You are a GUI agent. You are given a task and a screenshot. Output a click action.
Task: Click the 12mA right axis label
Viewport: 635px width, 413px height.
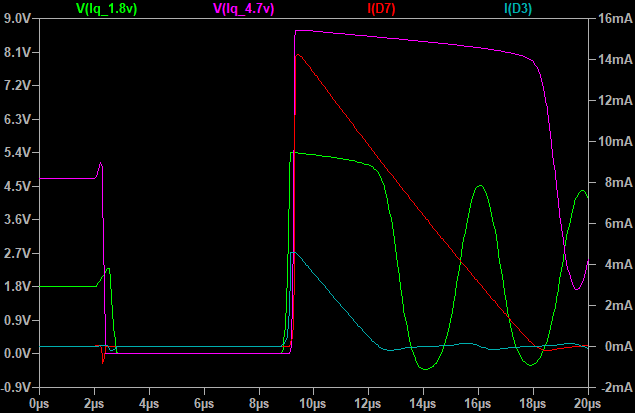615,100
